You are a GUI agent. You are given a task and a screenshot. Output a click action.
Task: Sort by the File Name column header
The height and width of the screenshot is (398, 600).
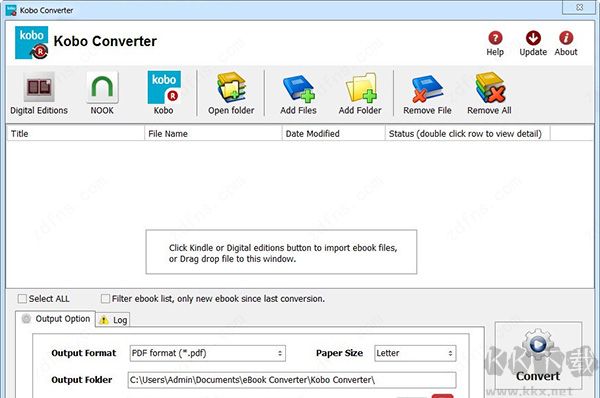click(x=213, y=134)
